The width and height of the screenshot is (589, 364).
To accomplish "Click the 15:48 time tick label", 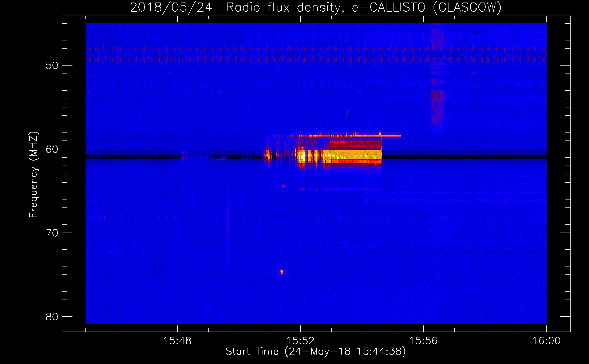I will (x=177, y=341).
